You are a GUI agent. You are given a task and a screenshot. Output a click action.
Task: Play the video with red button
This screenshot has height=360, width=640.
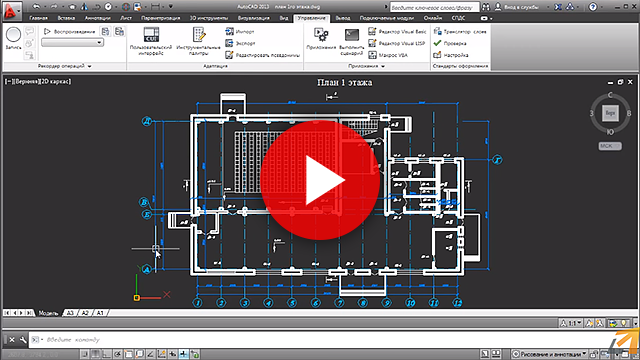(320, 180)
